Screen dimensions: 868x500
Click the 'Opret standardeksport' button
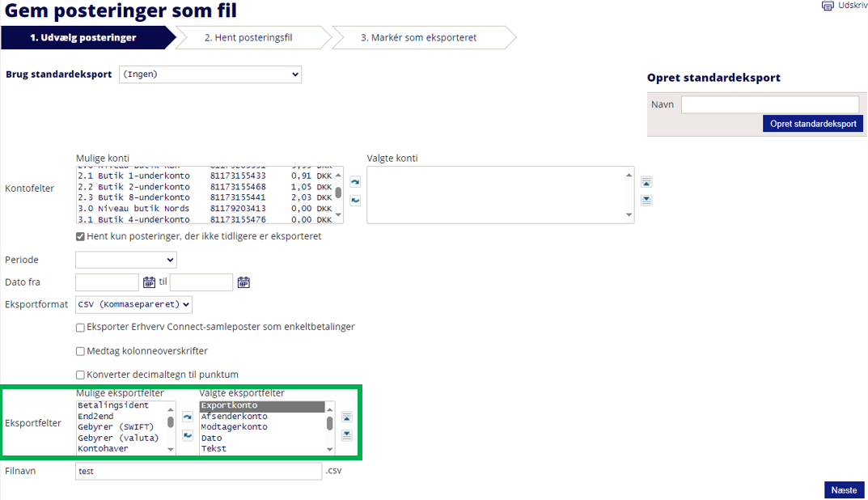pyautogui.click(x=813, y=124)
